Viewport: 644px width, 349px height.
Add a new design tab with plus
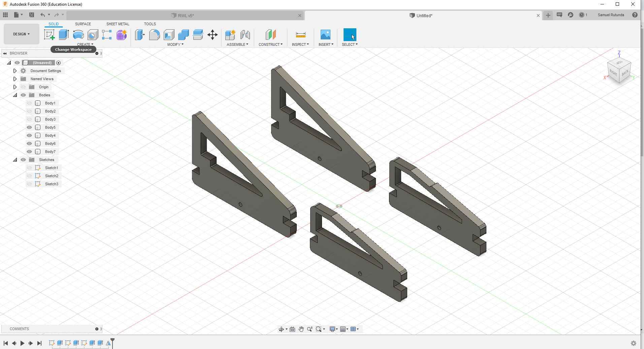point(548,15)
